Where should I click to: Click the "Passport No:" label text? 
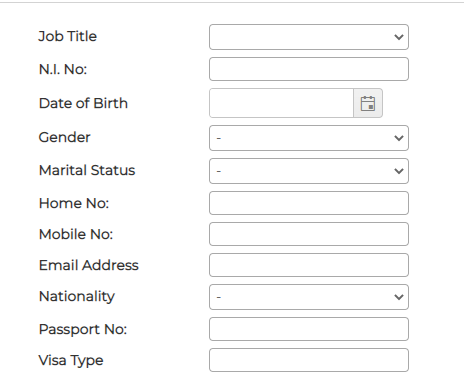83,330
